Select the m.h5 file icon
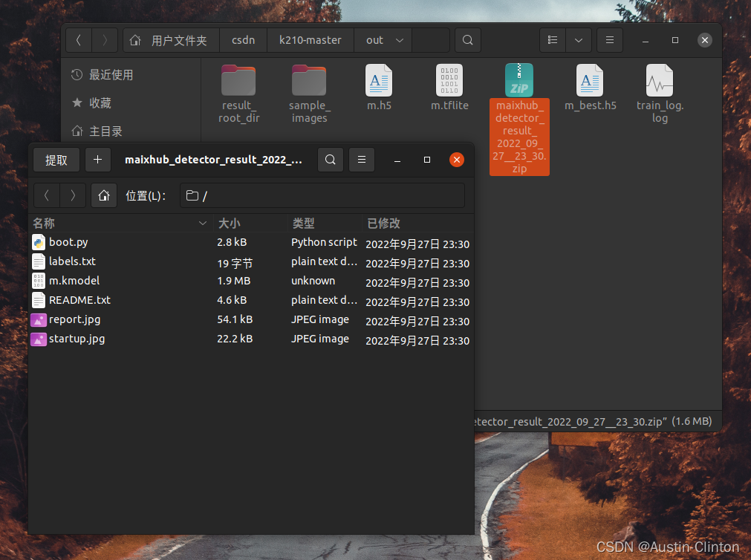Viewport: 751px width, 560px height. [x=379, y=80]
